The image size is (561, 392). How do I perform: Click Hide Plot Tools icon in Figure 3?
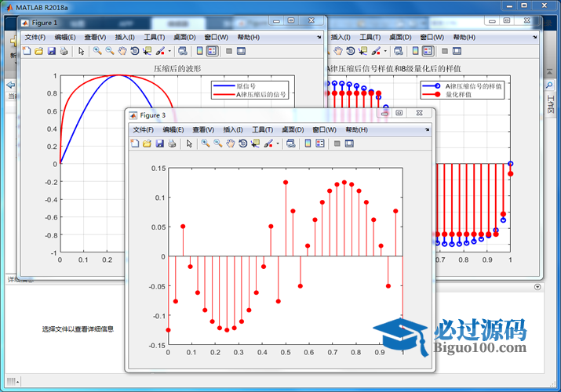337,143
